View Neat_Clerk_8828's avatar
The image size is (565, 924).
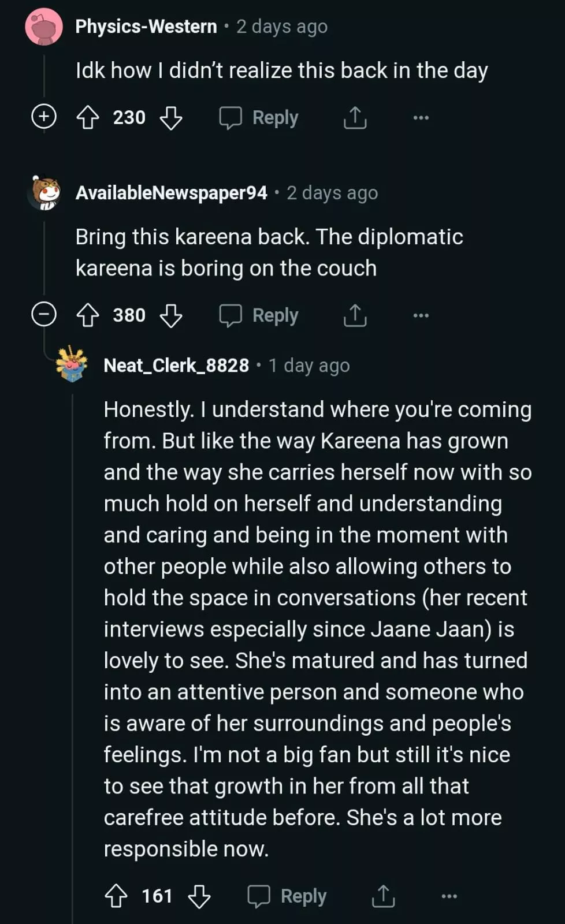tap(72, 364)
